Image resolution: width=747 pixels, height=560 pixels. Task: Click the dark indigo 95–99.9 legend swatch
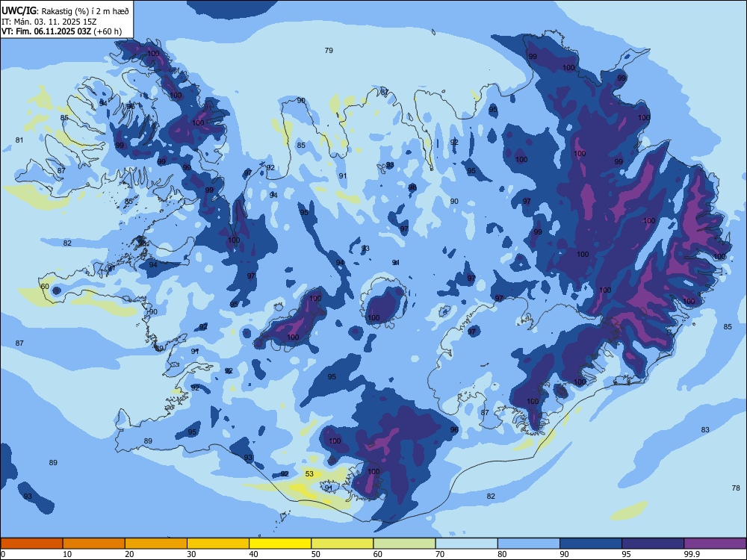point(653,544)
